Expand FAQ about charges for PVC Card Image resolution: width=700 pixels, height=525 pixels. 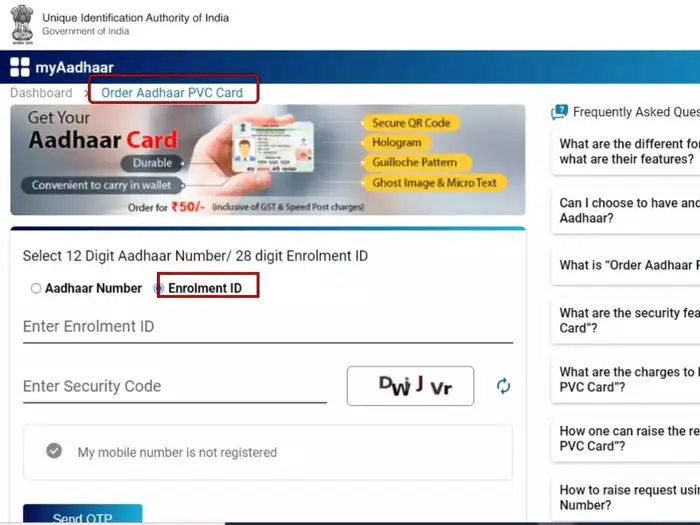[x=625, y=379]
